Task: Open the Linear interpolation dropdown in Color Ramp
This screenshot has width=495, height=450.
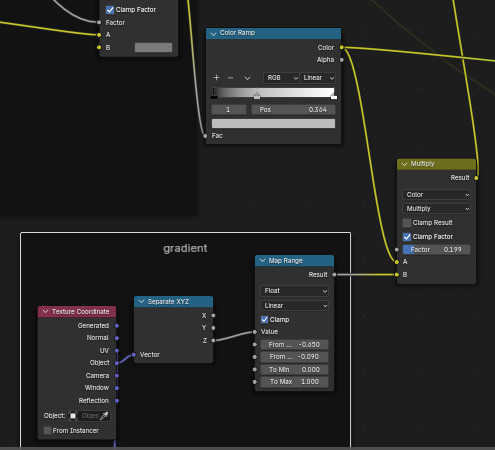Action: (x=318, y=78)
